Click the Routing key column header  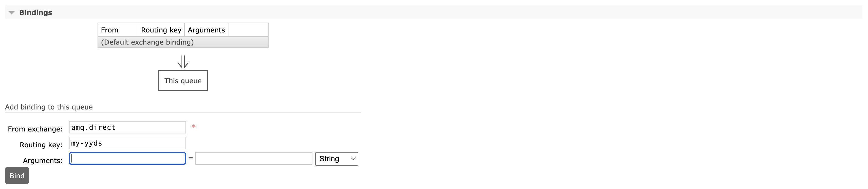[161, 30]
